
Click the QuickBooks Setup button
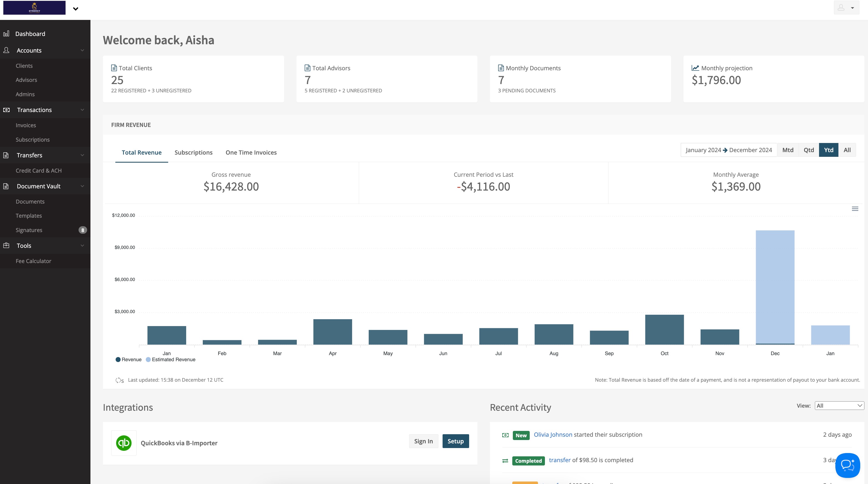(455, 441)
